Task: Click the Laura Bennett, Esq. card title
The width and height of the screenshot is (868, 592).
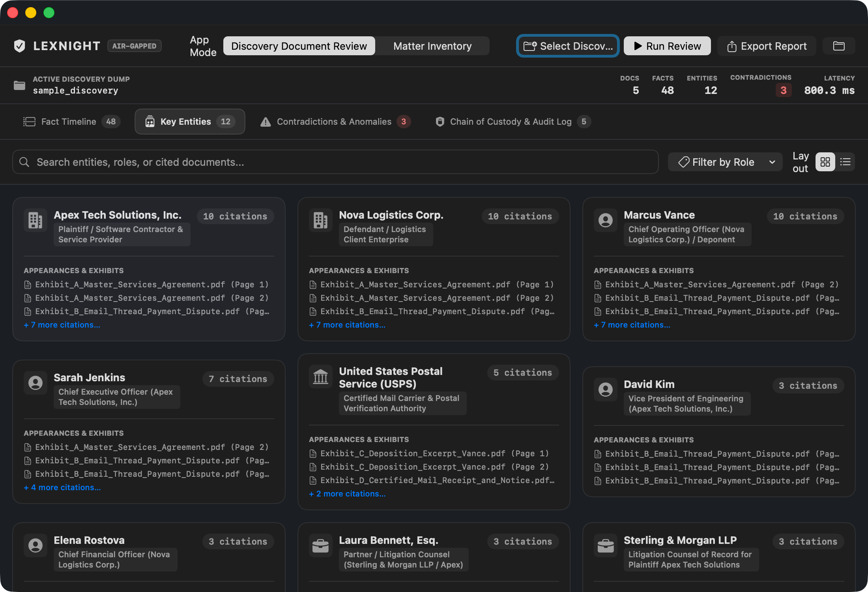Action: point(389,540)
